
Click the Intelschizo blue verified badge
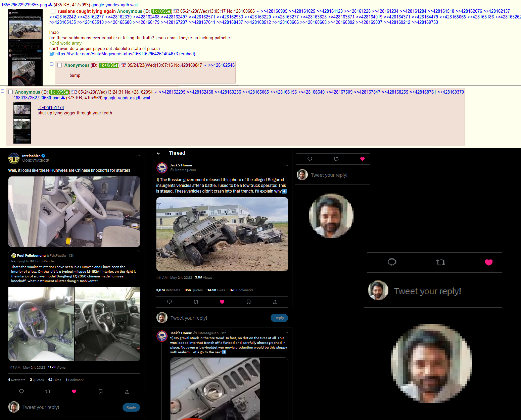[x=43, y=156]
